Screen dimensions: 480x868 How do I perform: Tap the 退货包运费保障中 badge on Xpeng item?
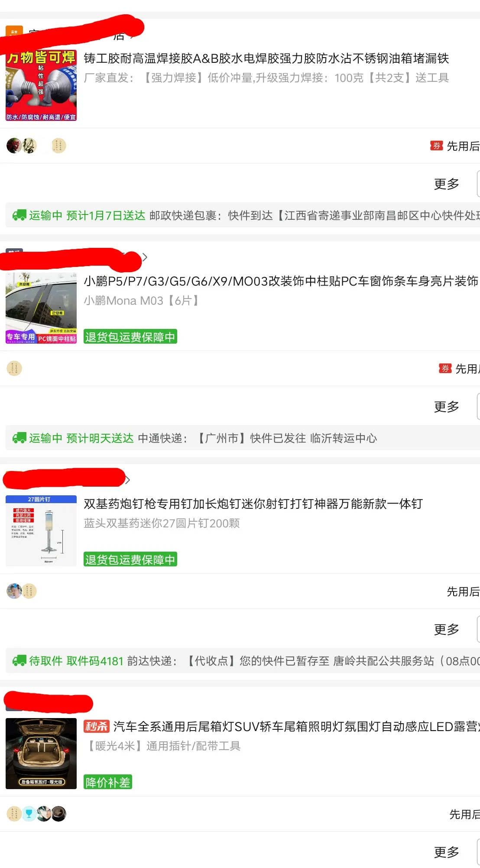coord(130,337)
